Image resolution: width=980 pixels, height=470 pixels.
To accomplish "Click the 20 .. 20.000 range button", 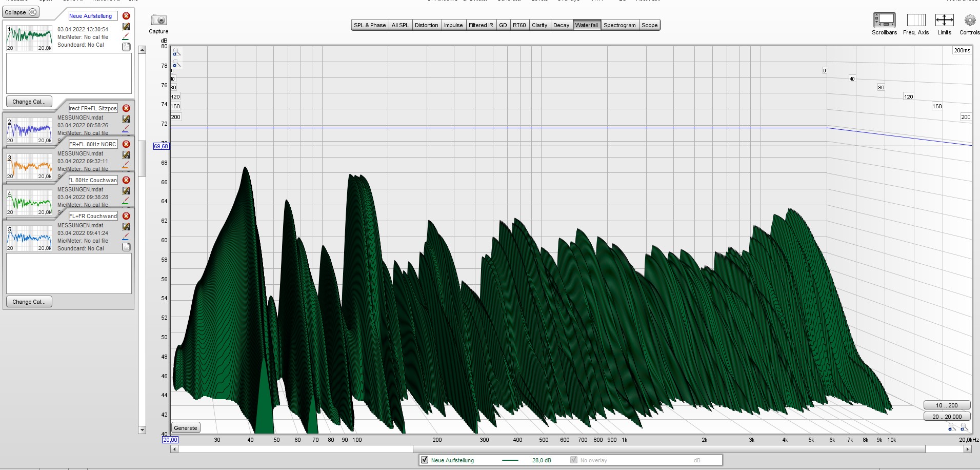I will coord(947,417).
